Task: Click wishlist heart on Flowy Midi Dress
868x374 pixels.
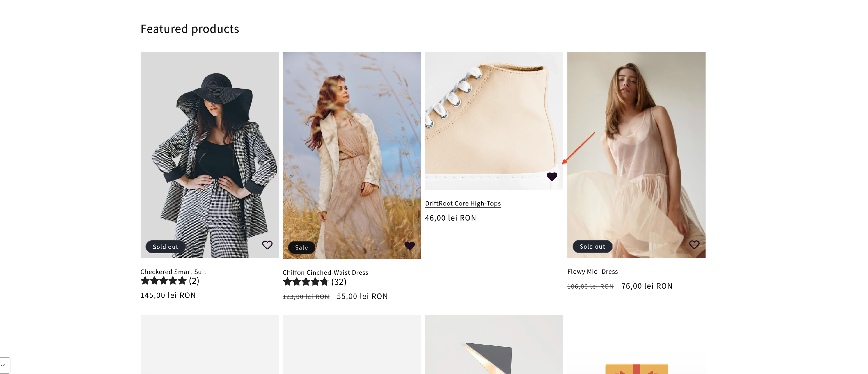Action: (x=694, y=245)
